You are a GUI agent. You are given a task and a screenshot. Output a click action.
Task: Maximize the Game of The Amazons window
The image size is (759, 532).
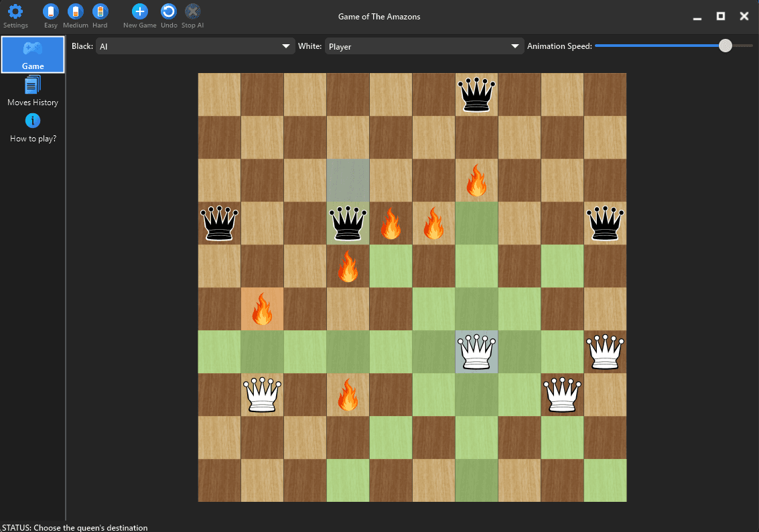click(721, 17)
